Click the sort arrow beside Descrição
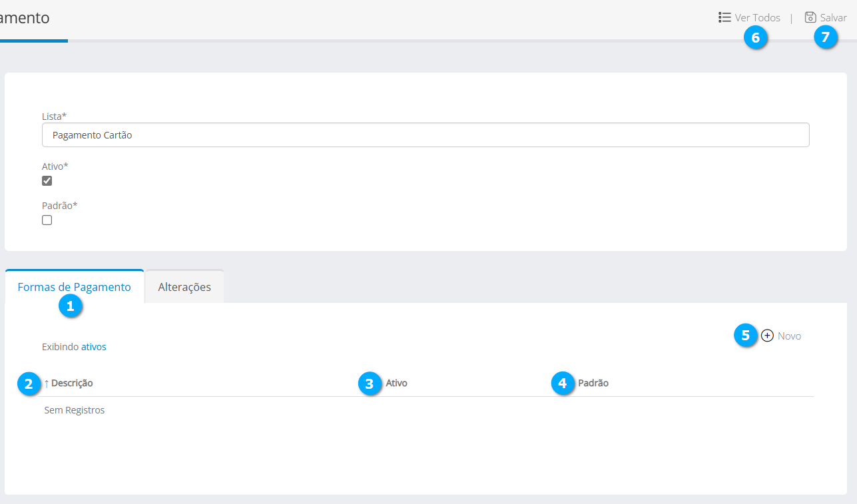Screen dimensions: 857x504 tap(47, 383)
